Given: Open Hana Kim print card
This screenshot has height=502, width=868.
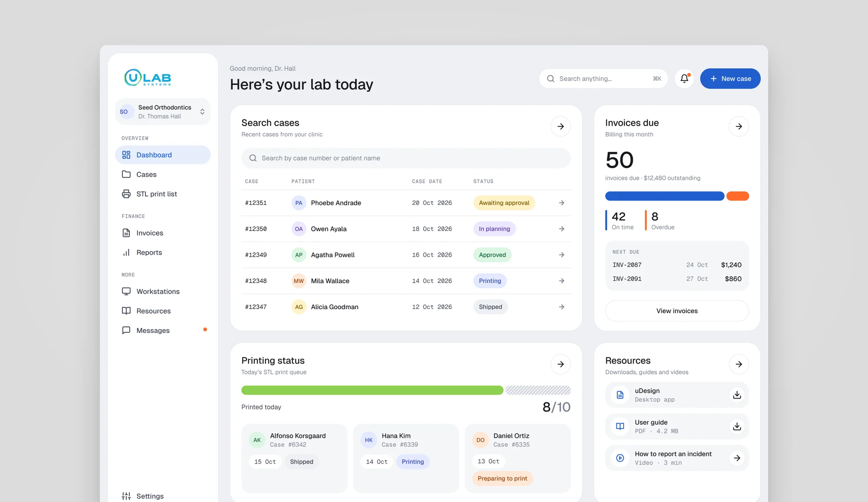Looking at the screenshot, I should click(x=406, y=458).
